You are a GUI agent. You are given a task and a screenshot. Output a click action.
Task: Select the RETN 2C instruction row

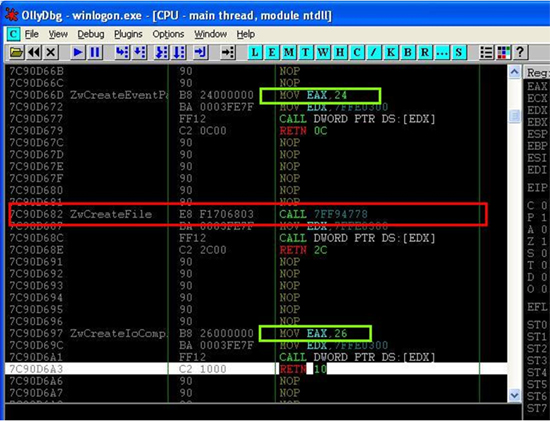tap(256, 250)
